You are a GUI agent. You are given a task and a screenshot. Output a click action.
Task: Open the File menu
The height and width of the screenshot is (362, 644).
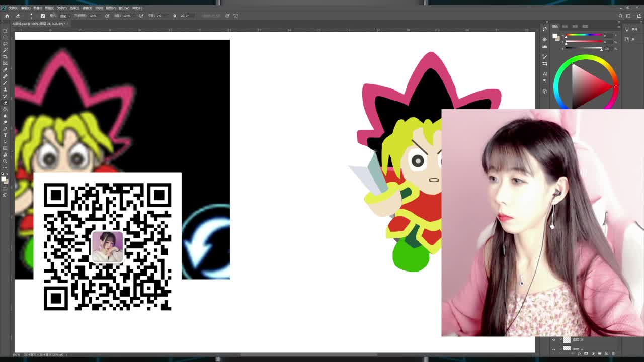point(13,8)
